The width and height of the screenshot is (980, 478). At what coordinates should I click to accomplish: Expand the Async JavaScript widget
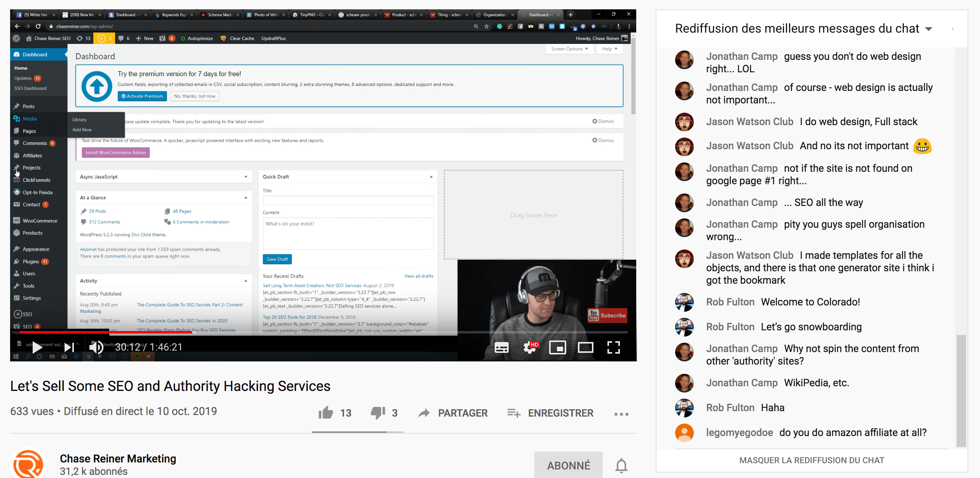246,177
